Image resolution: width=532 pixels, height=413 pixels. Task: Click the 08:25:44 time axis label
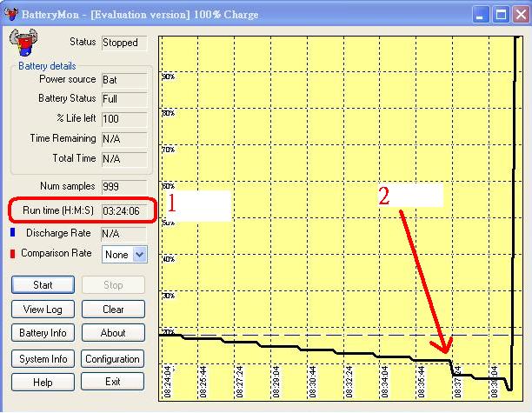(x=203, y=382)
